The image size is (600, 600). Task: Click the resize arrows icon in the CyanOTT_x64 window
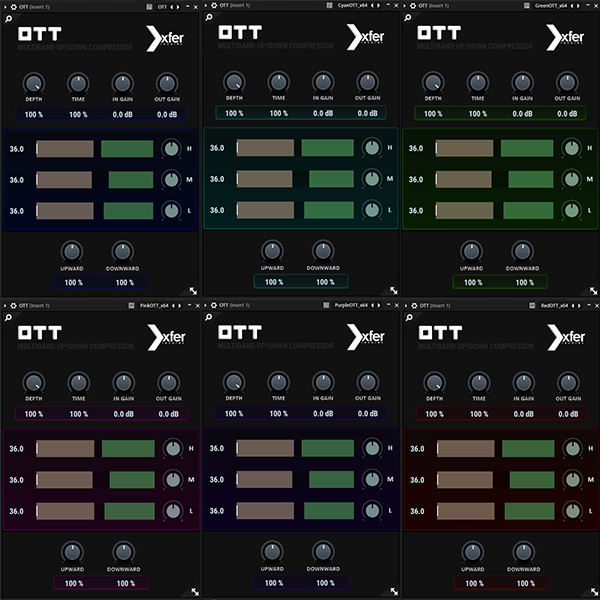point(394,290)
